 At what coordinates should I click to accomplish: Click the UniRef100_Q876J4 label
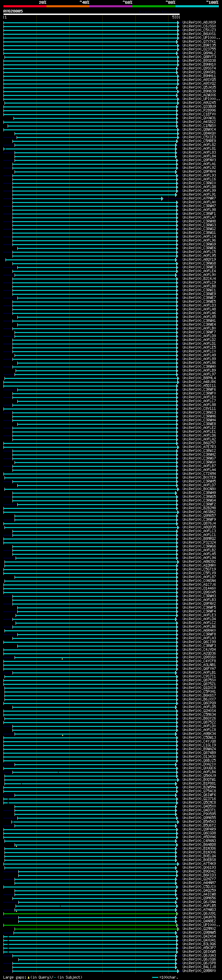(x=199, y=524)
